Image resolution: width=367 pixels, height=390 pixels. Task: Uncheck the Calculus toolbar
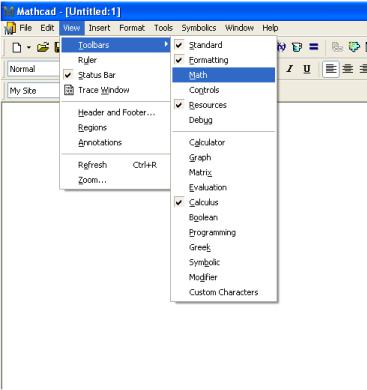pos(224,202)
